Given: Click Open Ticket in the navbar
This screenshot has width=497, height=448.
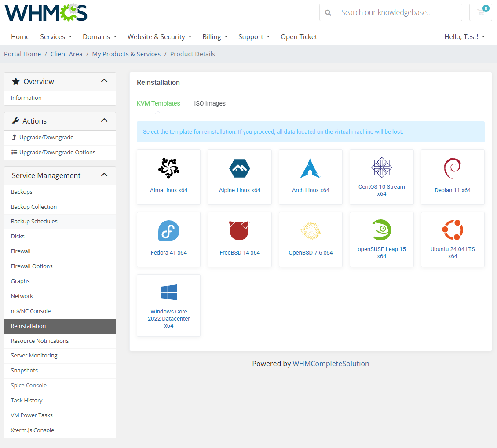Looking at the screenshot, I should pos(299,37).
